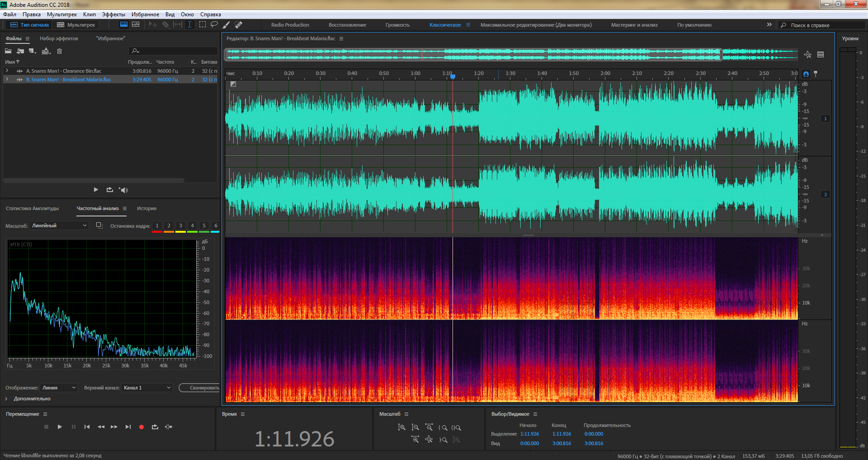Delete selected file with trash icon
This screenshot has width=868, height=460.
[59, 51]
